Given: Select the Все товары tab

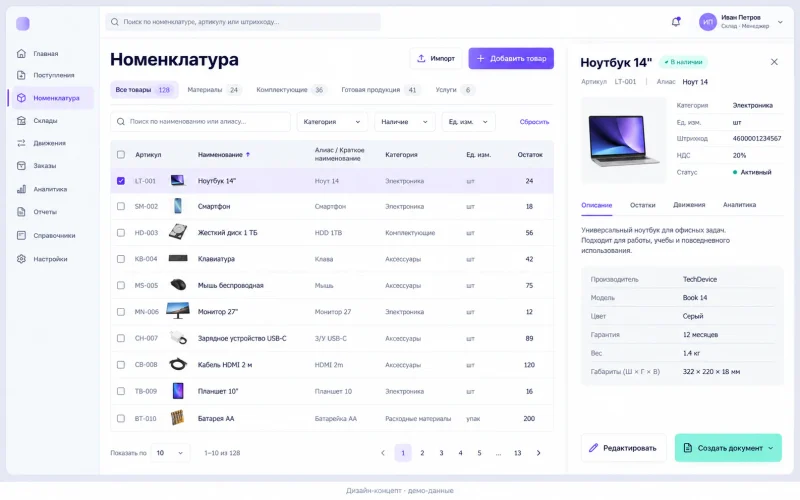Looking at the screenshot, I should point(144,90).
